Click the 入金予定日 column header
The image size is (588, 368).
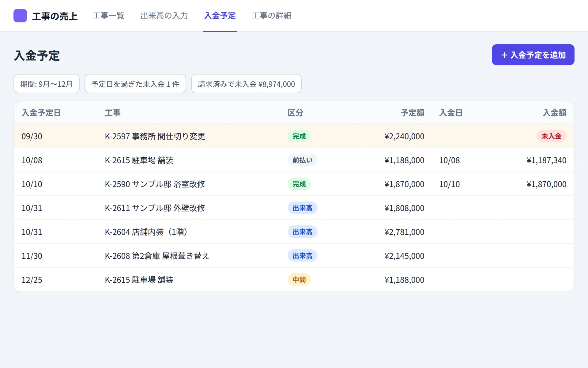[41, 113]
